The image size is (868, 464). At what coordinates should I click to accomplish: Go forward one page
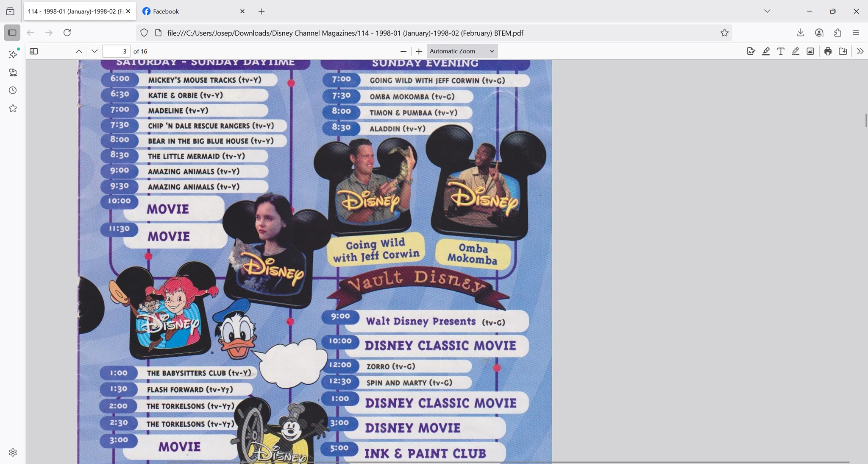(49, 33)
